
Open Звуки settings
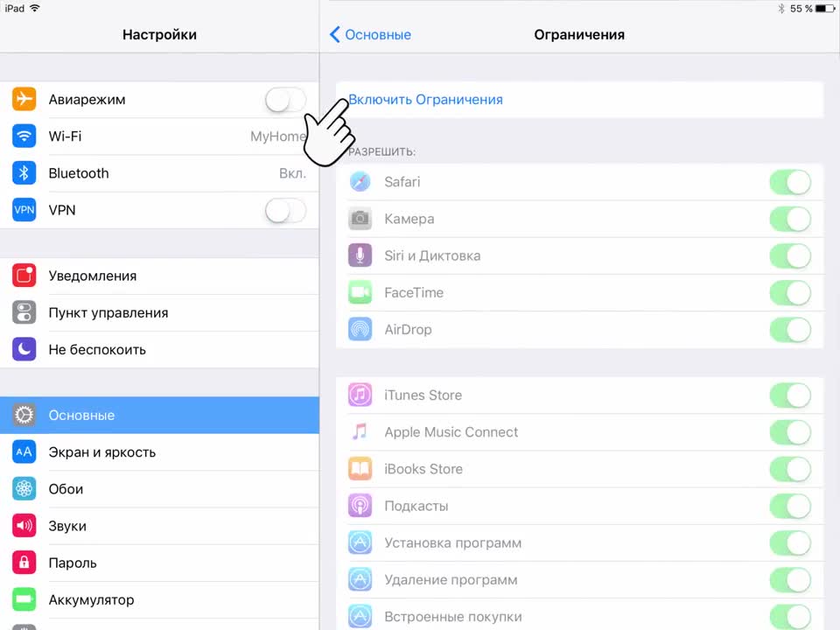(x=159, y=526)
